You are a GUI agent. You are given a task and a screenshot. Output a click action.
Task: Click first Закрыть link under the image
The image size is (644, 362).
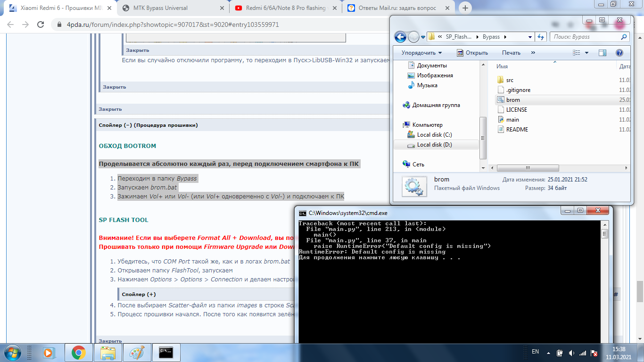tap(137, 50)
